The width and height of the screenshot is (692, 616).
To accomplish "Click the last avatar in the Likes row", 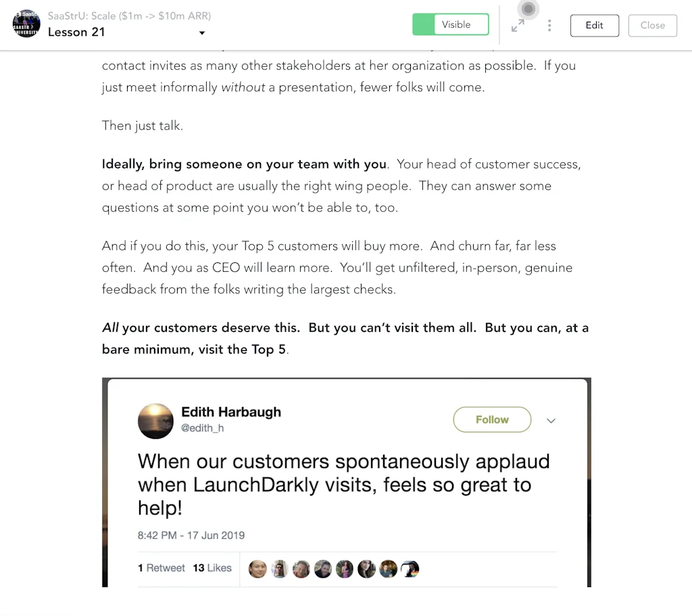I will click(410, 569).
